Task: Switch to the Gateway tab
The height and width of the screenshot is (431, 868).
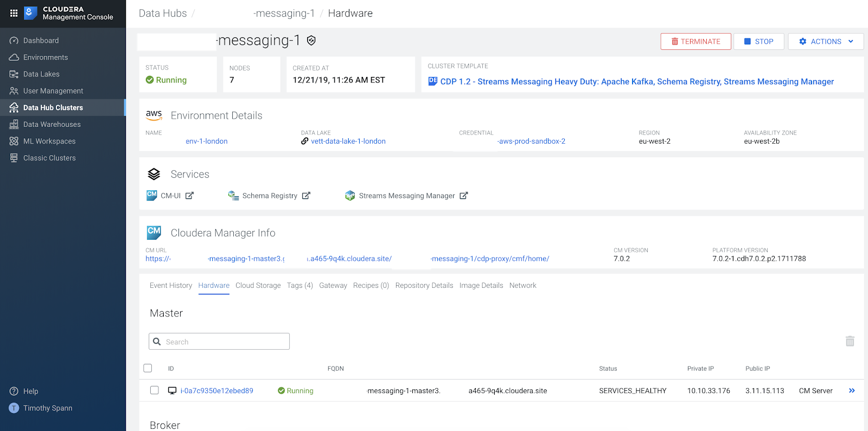Action: point(333,286)
